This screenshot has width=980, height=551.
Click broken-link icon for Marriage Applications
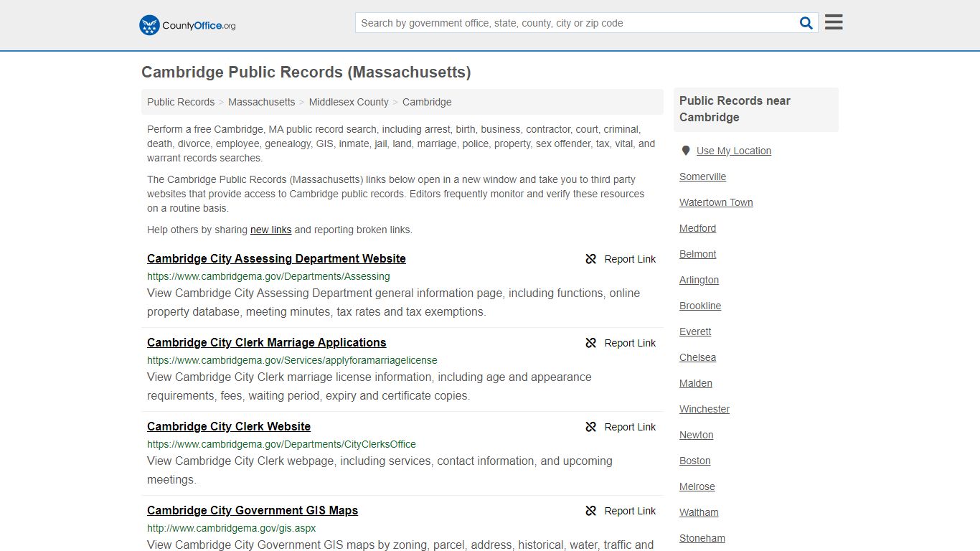[591, 343]
